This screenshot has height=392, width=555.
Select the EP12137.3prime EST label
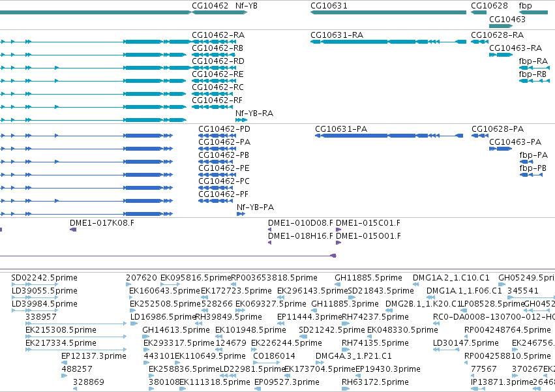94,357
